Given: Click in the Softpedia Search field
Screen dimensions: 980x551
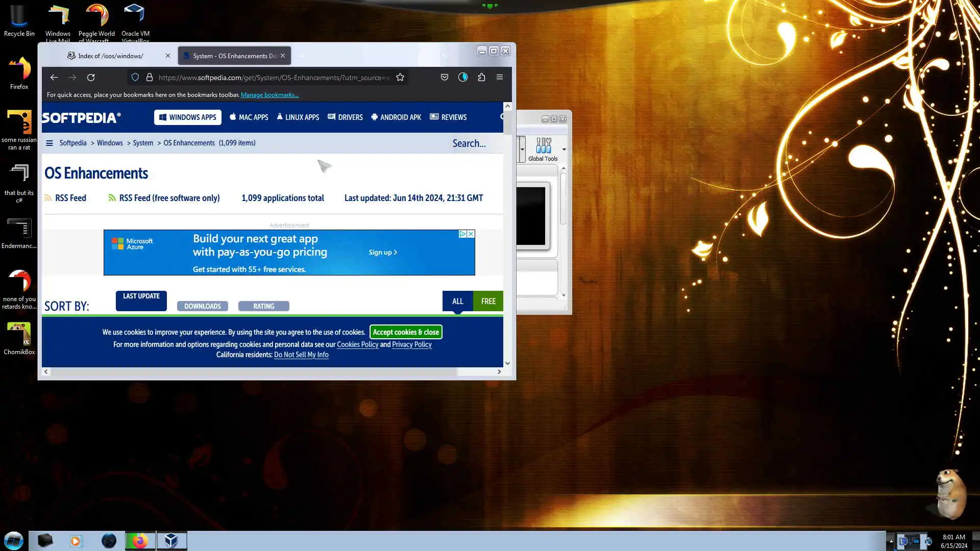Looking at the screenshot, I should click(x=469, y=143).
